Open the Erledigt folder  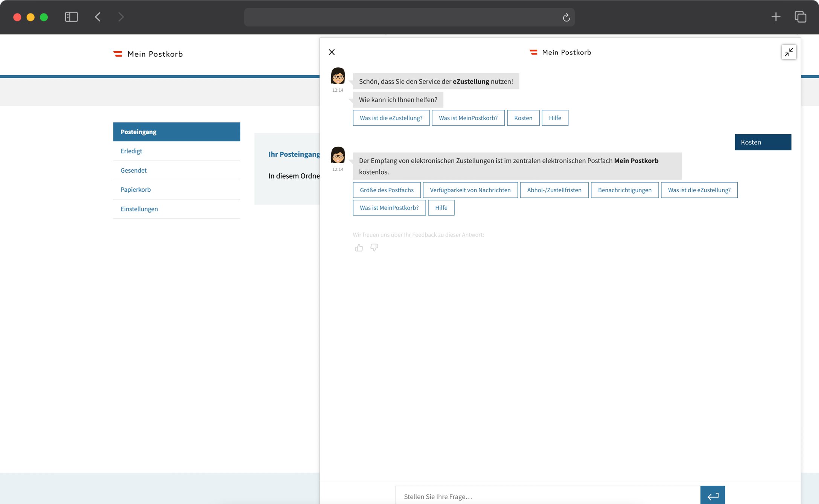click(x=177, y=151)
